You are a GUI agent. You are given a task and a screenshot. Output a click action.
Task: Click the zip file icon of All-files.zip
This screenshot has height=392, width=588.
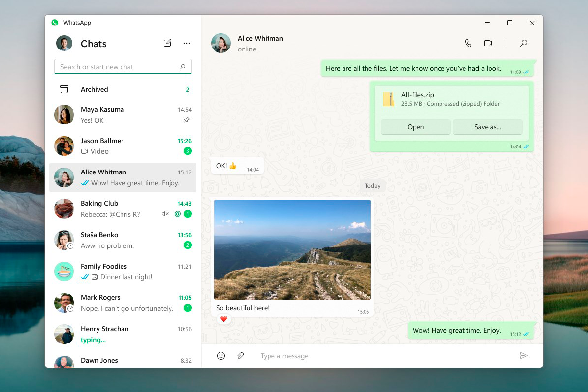(389, 99)
